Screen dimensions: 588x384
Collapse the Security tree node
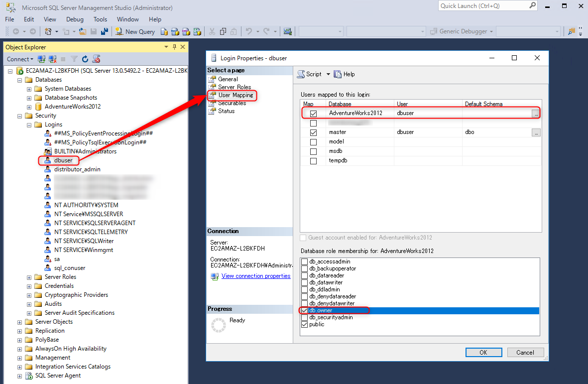click(x=19, y=116)
